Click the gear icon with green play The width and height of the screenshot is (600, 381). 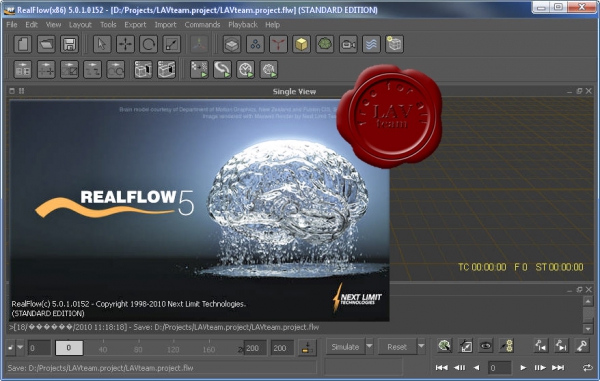(269, 70)
